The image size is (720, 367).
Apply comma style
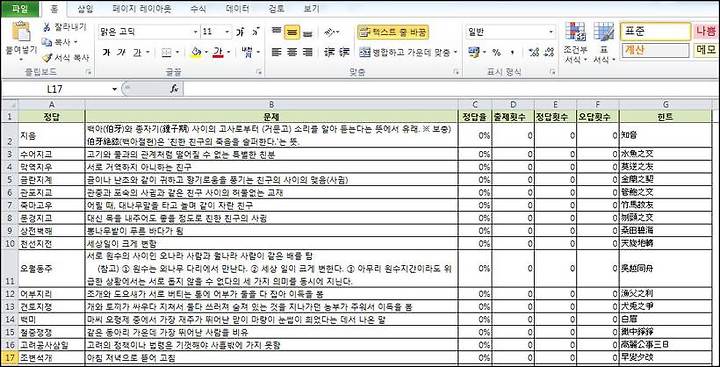pyautogui.click(x=512, y=52)
